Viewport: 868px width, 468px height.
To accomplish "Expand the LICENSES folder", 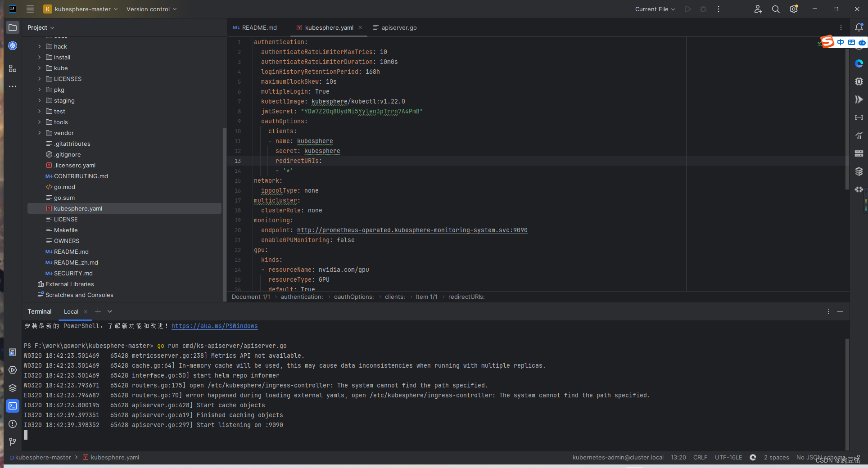I will [40, 79].
